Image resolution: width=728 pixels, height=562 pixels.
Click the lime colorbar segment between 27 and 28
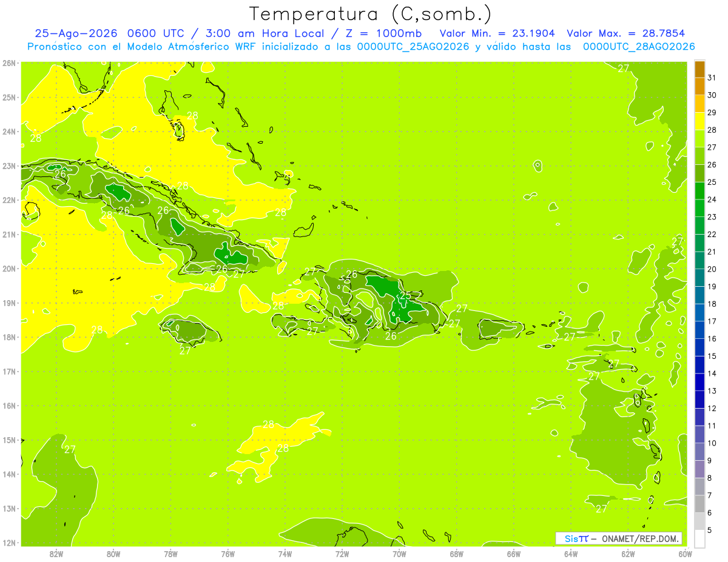point(699,139)
